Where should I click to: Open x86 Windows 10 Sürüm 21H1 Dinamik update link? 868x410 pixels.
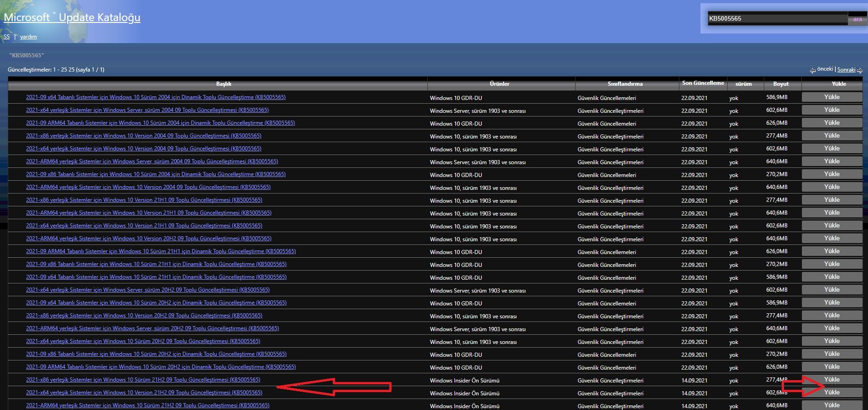click(x=156, y=264)
